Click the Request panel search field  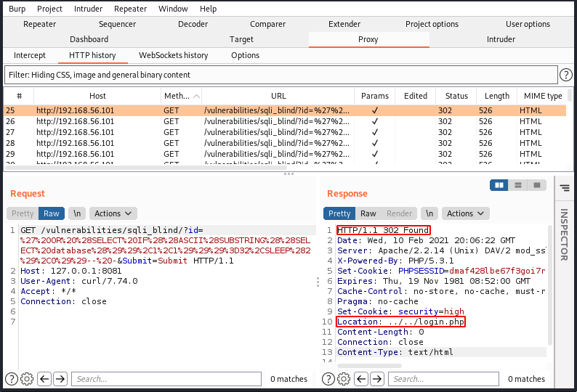click(166, 379)
